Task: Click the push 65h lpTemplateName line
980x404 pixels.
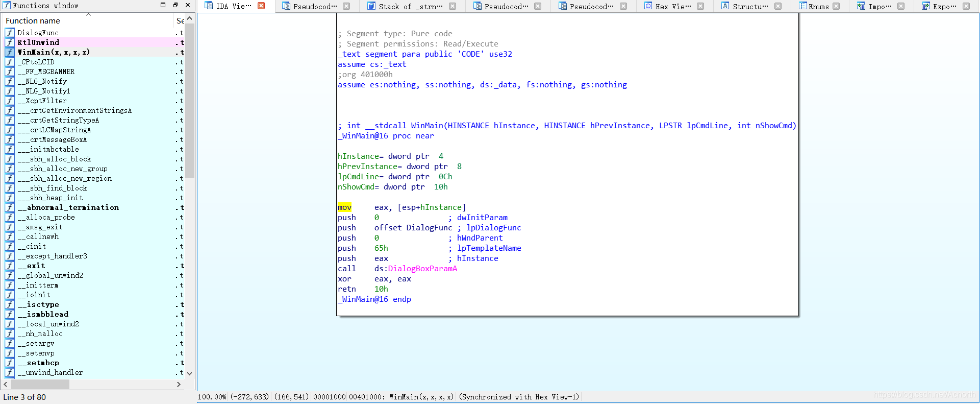Action: click(429, 248)
